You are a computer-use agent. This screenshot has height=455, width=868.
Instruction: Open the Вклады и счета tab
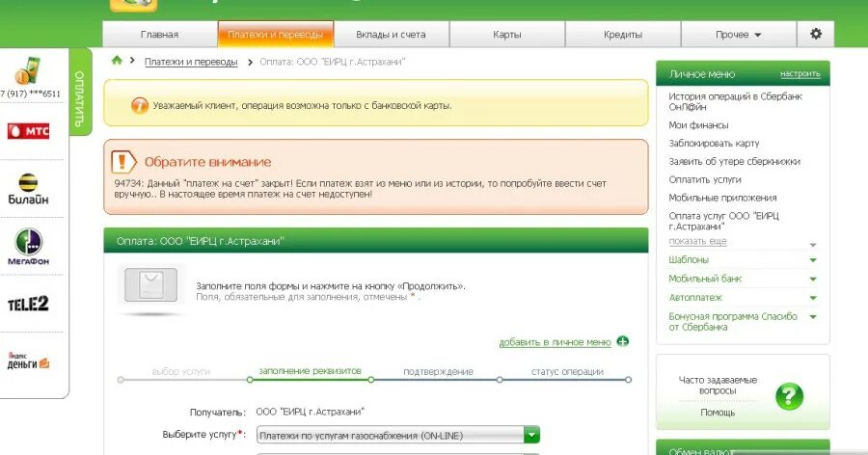(x=391, y=35)
